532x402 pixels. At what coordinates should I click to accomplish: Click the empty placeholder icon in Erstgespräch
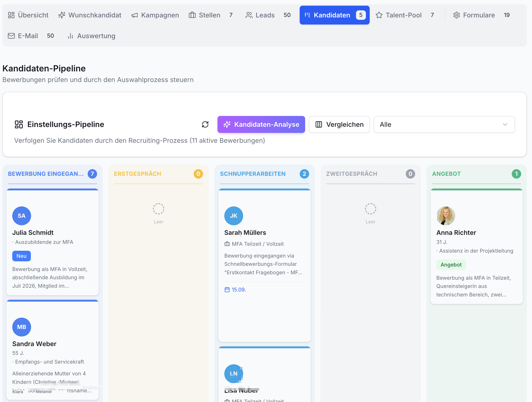click(x=159, y=209)
